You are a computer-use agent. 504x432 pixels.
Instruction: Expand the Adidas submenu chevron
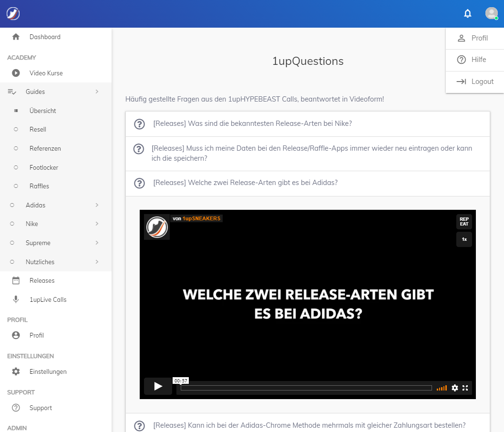click(97, 205)
